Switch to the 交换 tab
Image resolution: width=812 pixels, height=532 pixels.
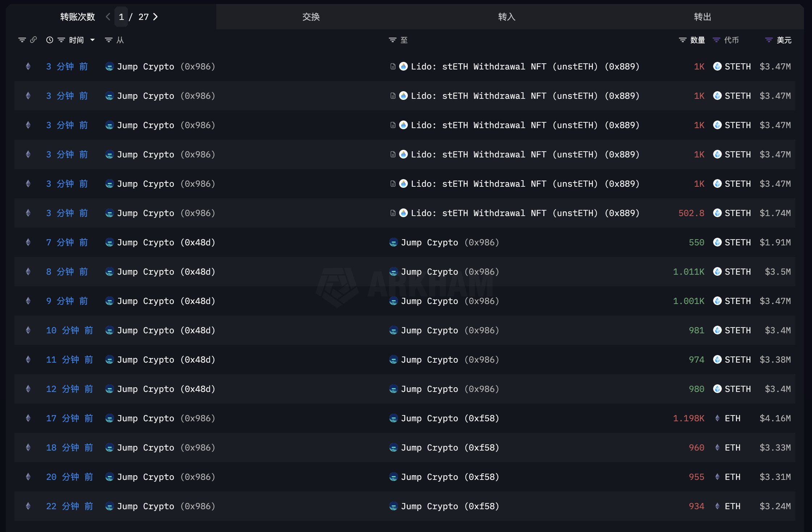(311, 17)
